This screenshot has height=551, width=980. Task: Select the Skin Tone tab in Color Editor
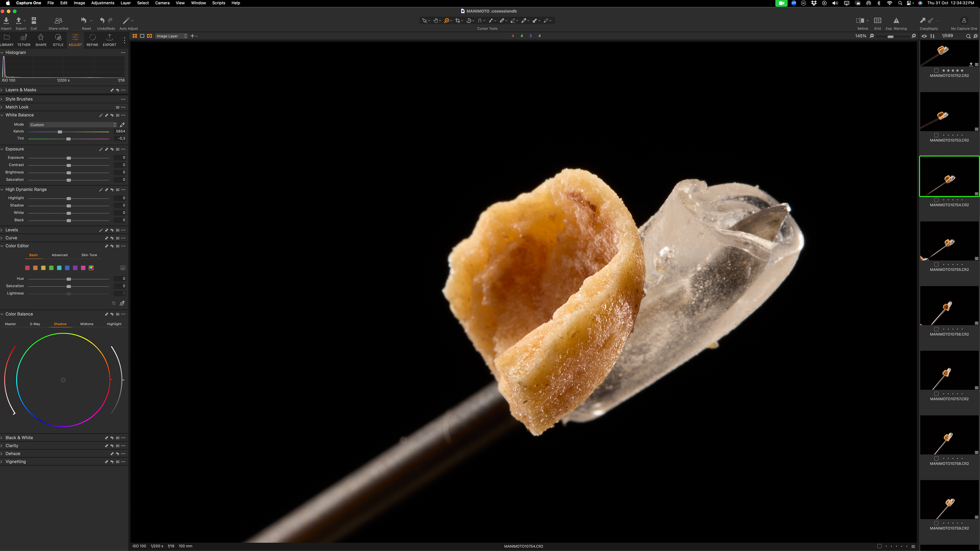pyautogui.click(x=89, y=255)
